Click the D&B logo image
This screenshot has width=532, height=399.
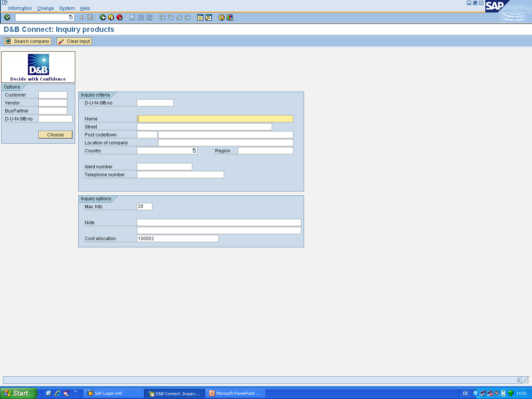[x=38, y=67]
